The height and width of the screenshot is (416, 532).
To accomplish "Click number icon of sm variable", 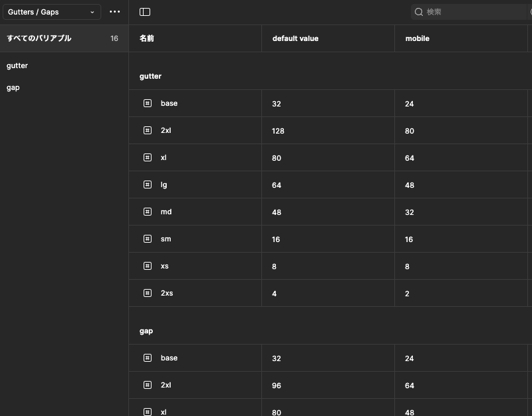I will [x=148, y=239].
